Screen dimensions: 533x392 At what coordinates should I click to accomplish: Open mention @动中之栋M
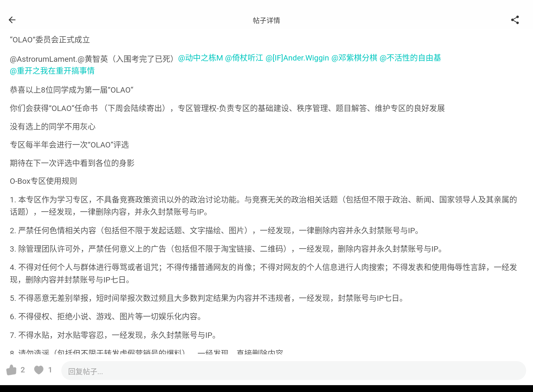point(200,58)
